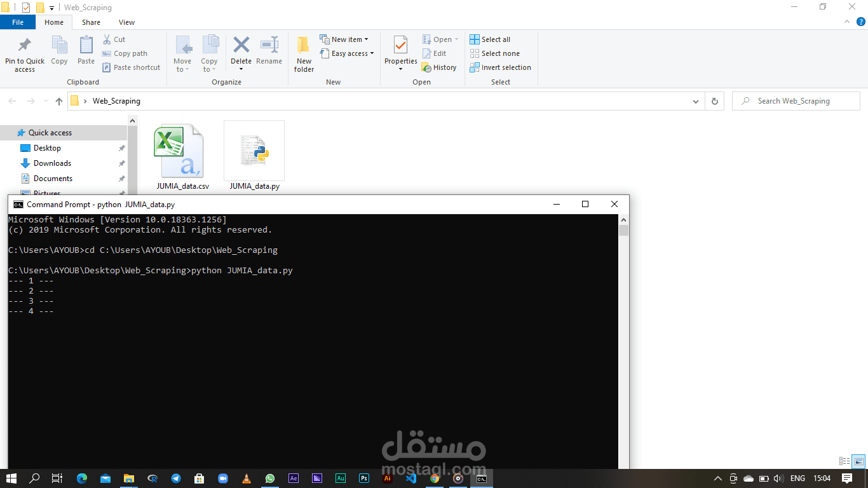Switch to the Home ribbon tab
This screenshot has width=868, height=488.
pos(54,22)
